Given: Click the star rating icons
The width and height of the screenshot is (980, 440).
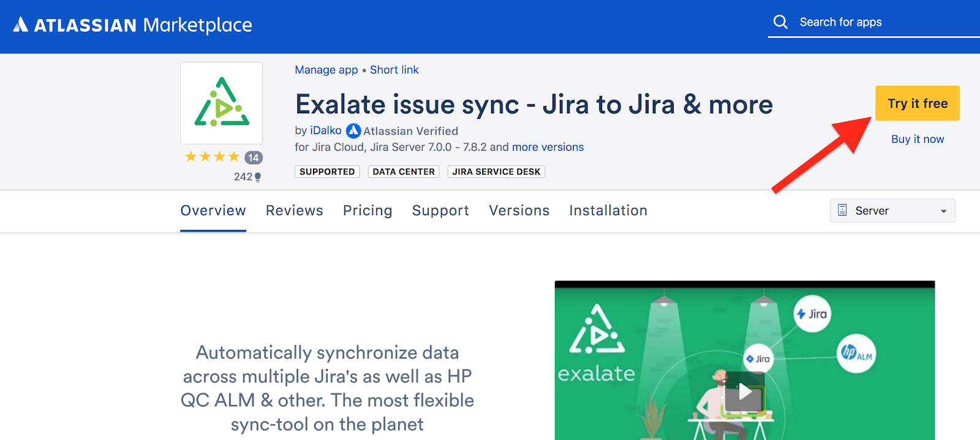Looking at the screenshot, I should click(x=212, y=157).
